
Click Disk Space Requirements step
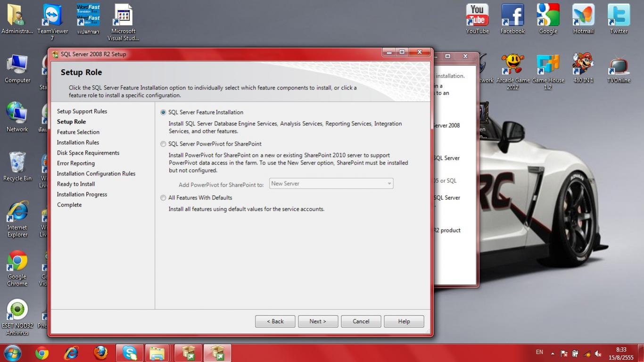(x=88, y=153)
